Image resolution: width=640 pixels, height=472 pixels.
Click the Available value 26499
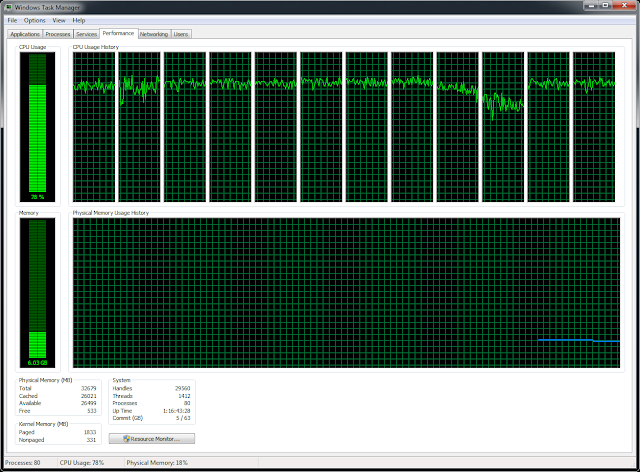coord(89,403)
